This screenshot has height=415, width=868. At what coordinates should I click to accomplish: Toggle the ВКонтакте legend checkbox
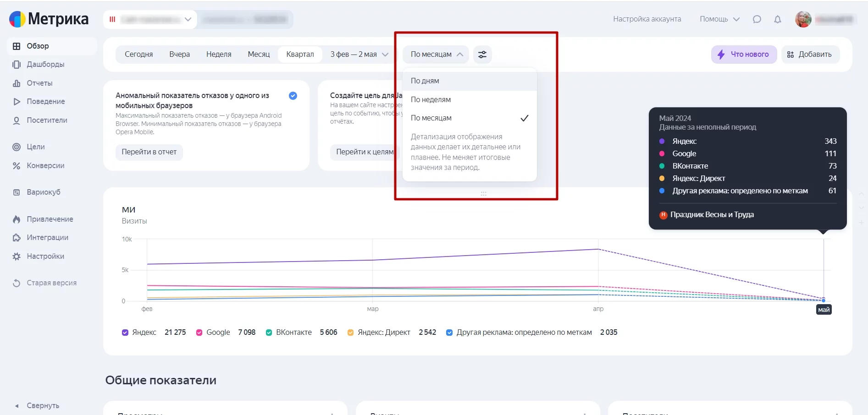click(269, 333)
